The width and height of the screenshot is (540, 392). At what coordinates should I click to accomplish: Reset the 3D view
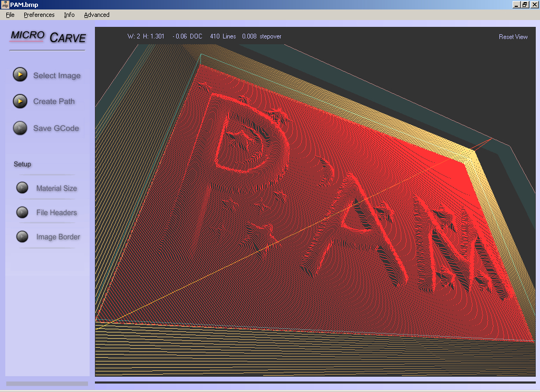coord(513,37)
